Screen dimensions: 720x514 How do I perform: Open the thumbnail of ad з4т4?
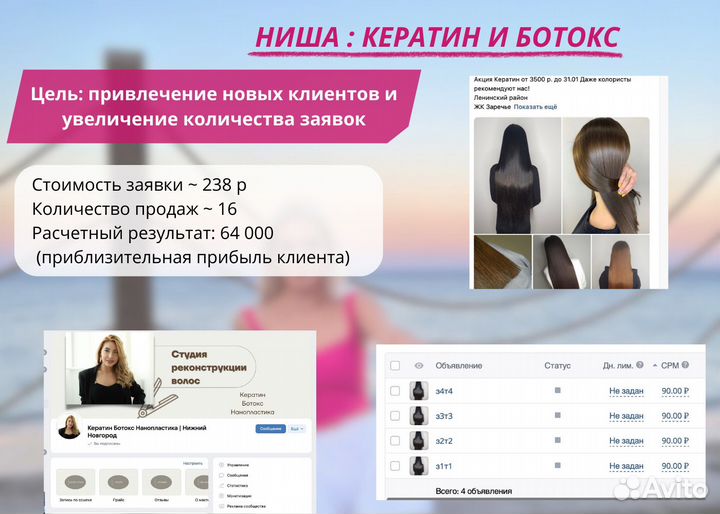pos(419,391)
